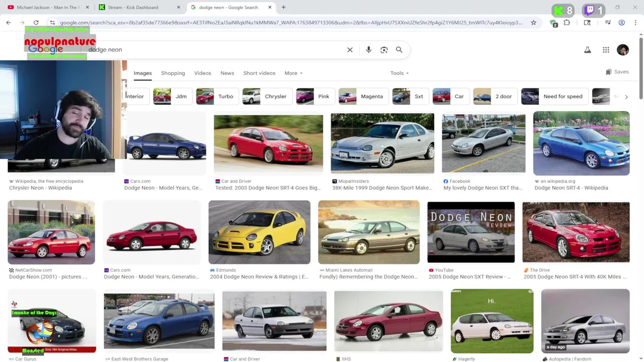This screenshot has width=644, height=362.
Task: Open red SRT-4 image from Car and Driver
Action: pyautogui.click(x=268, y=143)
